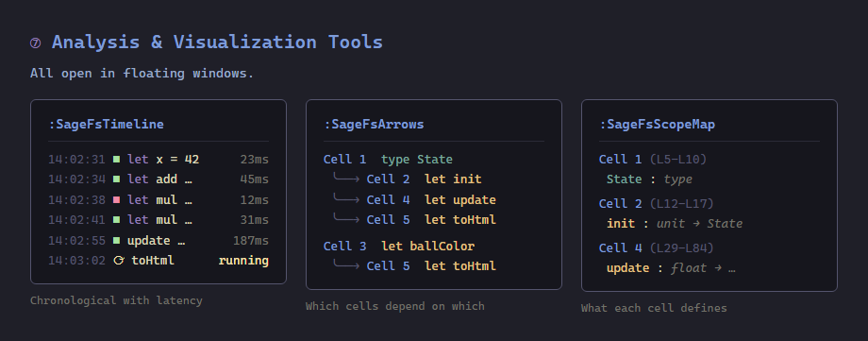Select the Analysis & Visualization Tools heading

pos(217,43)
